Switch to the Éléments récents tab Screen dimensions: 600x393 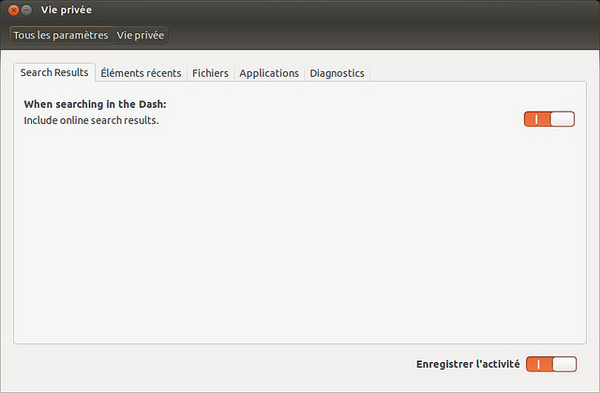(141, 73)
